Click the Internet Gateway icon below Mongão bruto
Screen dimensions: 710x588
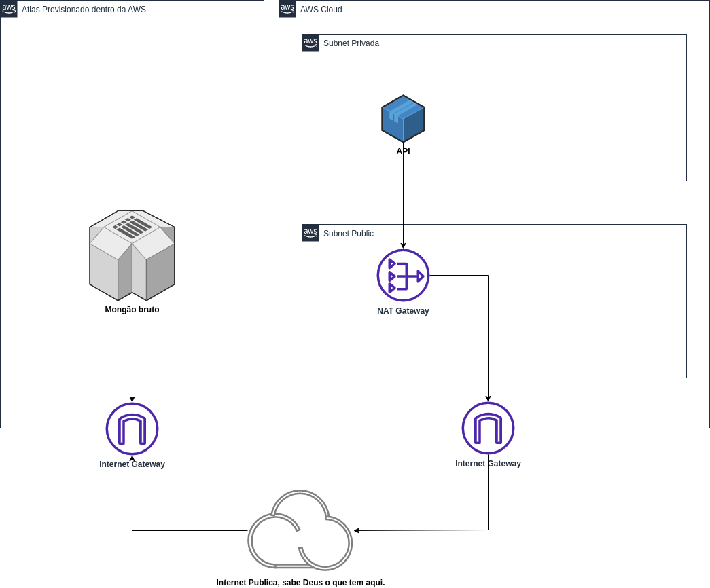tap(132, 428)
